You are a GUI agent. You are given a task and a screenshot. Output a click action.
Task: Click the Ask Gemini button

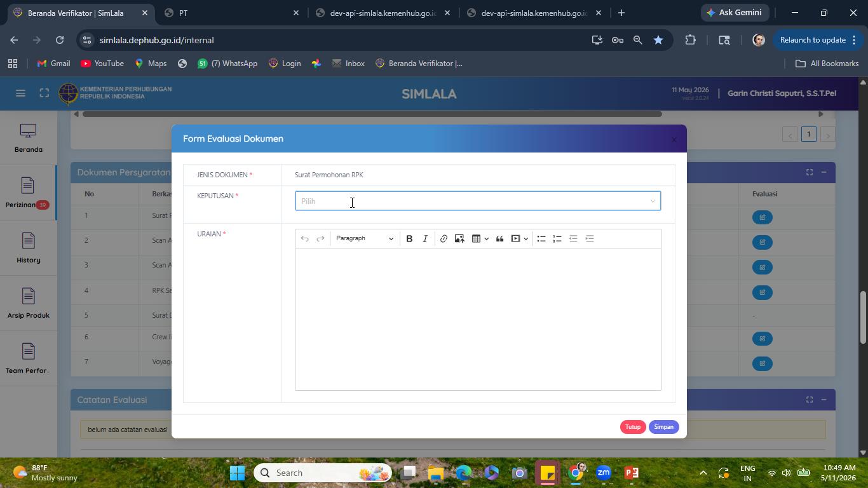click(x=735, y=13)
